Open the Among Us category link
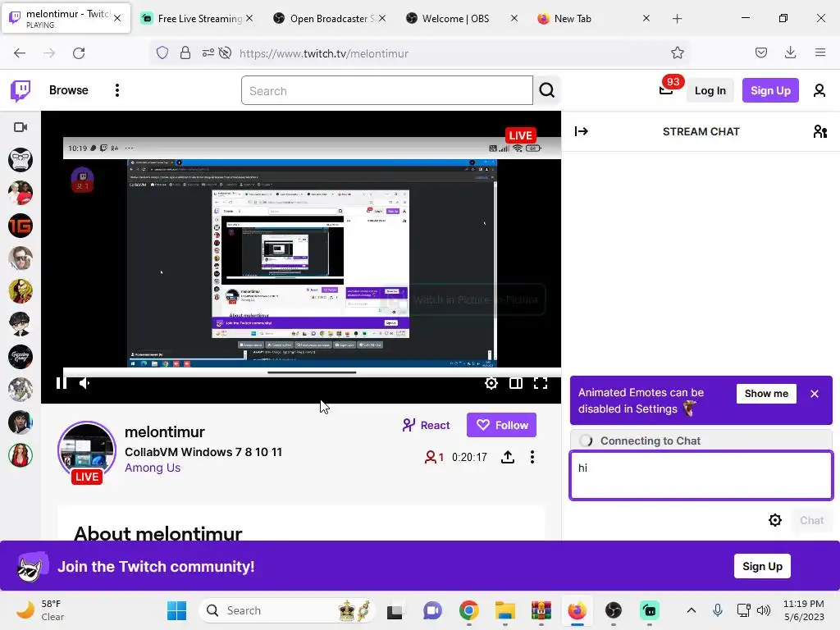840x630 pixels. 153,468
